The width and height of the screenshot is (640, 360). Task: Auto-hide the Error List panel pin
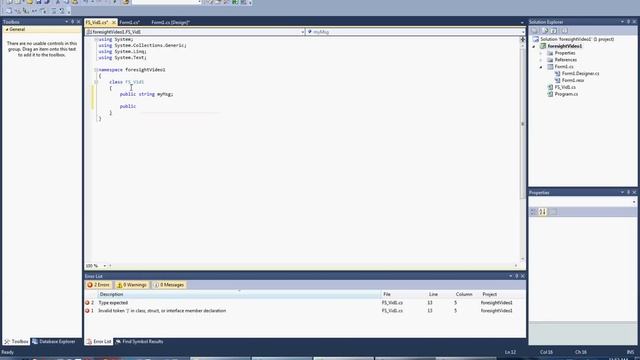(517, 276)
